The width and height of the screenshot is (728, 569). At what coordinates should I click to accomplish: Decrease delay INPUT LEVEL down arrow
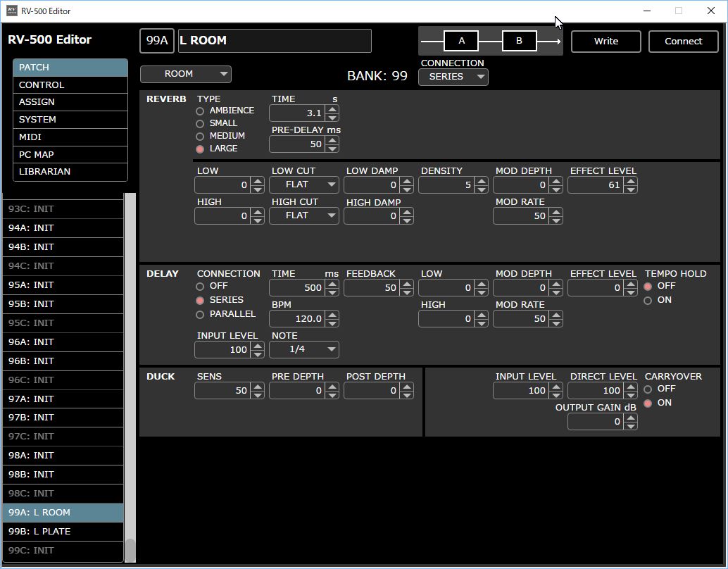pos(257,354)
